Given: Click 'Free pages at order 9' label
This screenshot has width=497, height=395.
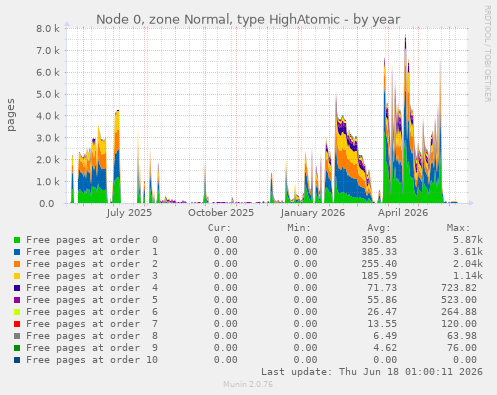Looking at the screenshot, I should click(x=92, y=348).
